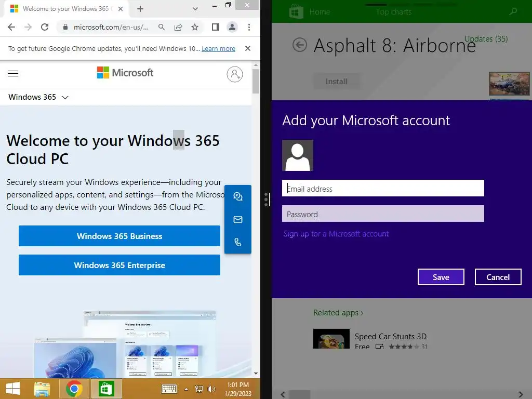Click the phone contact icon

tap(238, 242)
